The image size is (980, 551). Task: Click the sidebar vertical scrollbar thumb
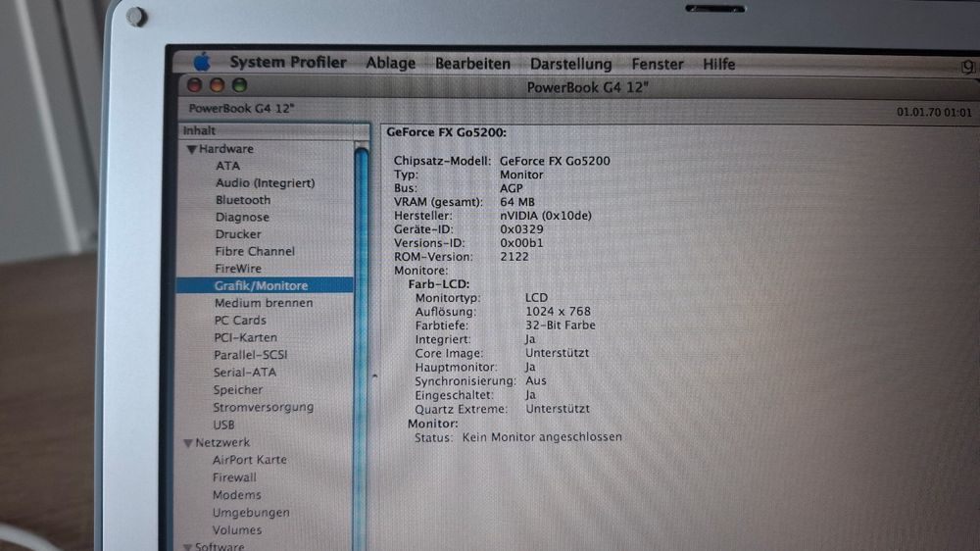pos(361,350)
